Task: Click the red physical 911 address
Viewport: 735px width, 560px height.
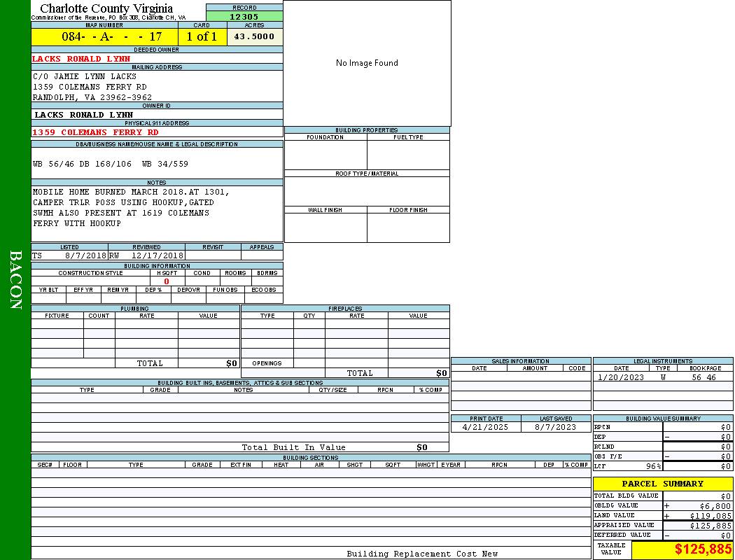Action: click(x=95, y=132)
